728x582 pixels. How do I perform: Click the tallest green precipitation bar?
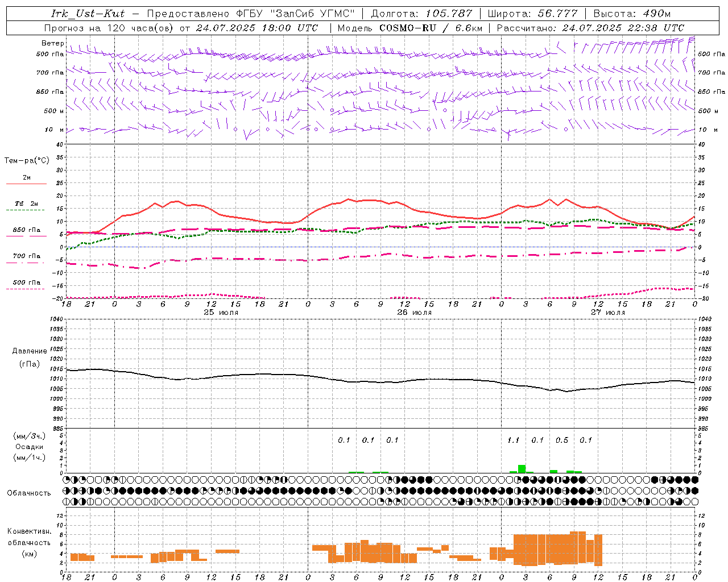tap(522, 469)
